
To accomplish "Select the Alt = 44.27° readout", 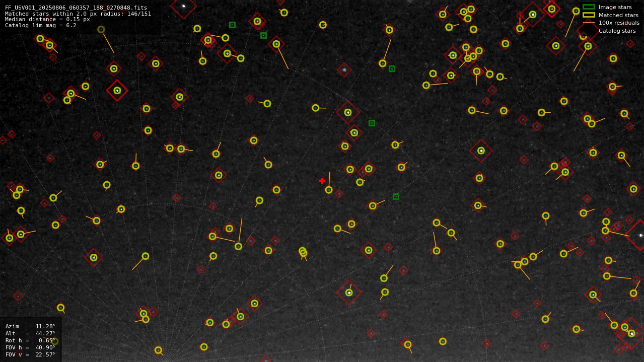I will [x=30, y=333].
